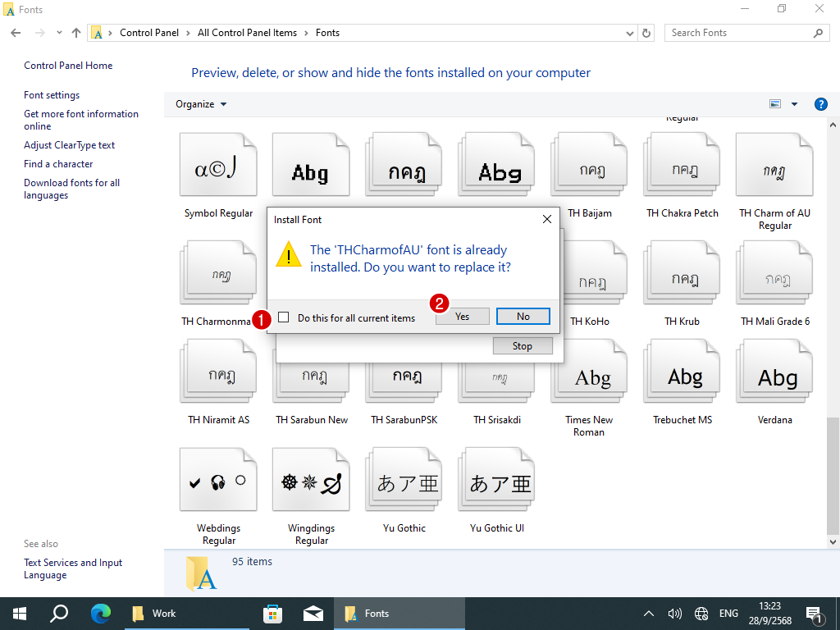The width and height of the screenshot is (840, 630).
Task: Expand the view options dropdown arrow
Action: 794,104
